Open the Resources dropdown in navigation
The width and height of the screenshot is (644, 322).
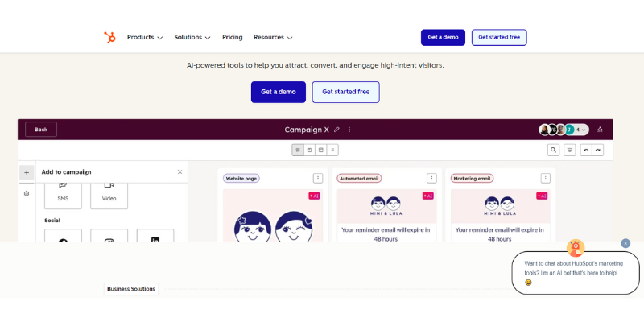[273, 37]
